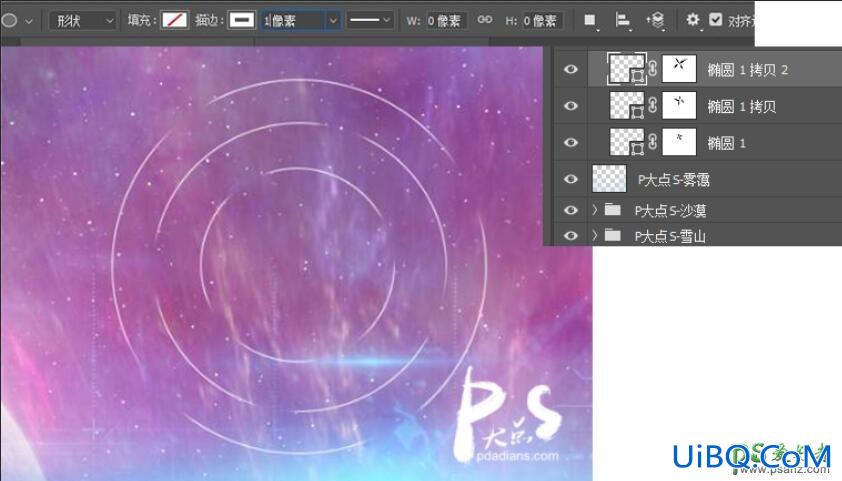Select shape thumbnail of 椭圆 1
This screenshot has height=481, width=842.
click(x=627, y=142)
